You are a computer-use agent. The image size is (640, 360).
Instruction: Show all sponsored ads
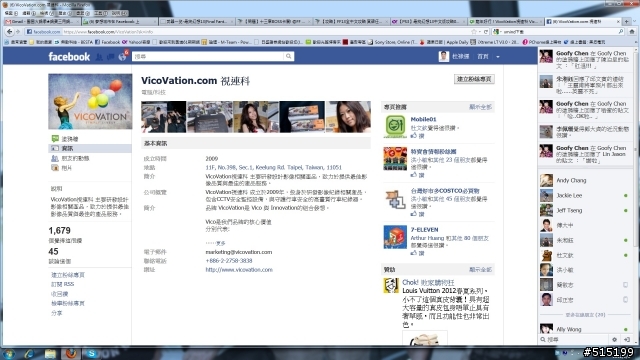(x=480, y=269)
